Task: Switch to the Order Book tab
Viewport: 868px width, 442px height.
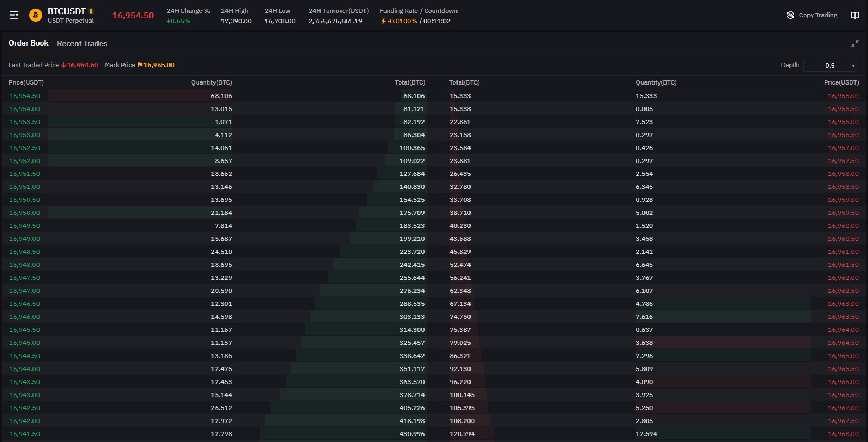Action: coord(29,43)
